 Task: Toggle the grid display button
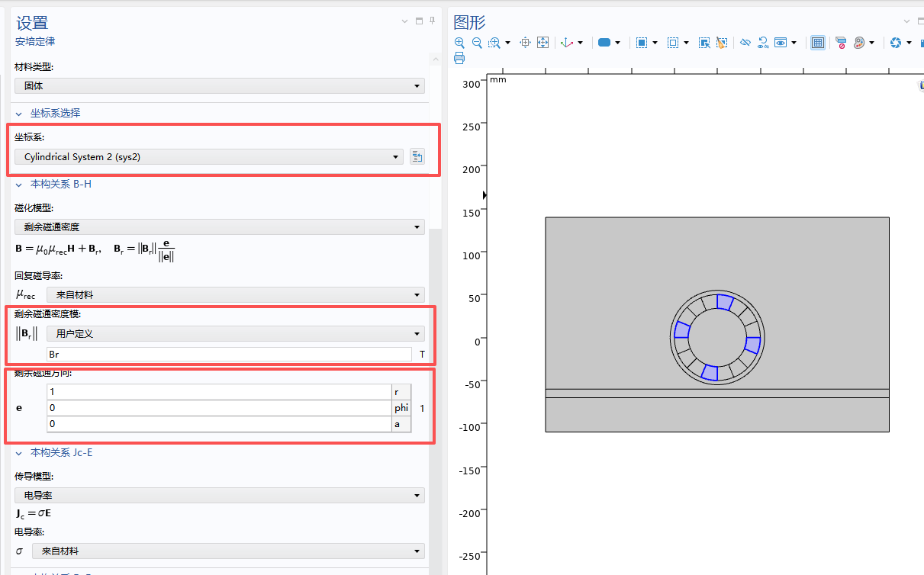point(818,43)
